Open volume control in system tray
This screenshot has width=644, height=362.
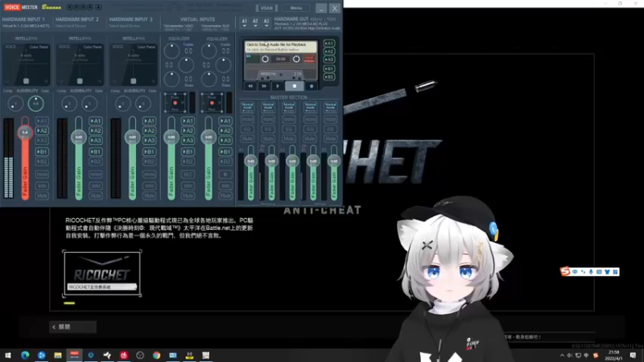570,356
